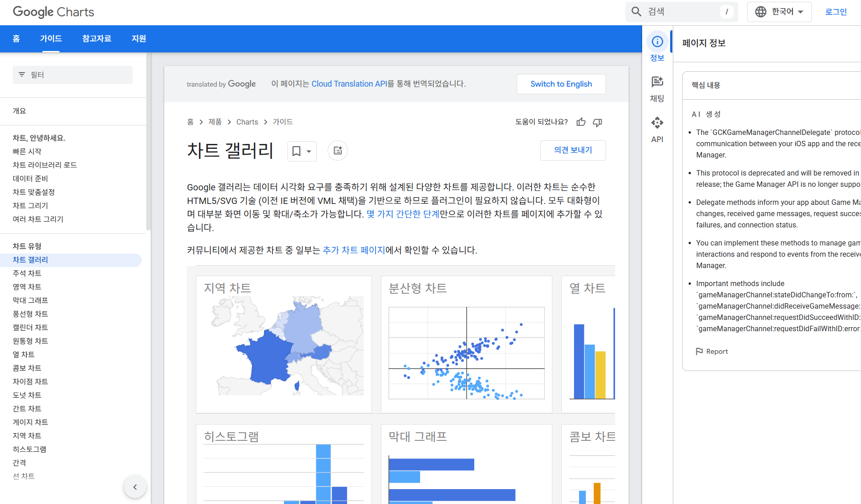The image size is (861, 504).
Task: Select 차트 맞춤설정 in the sidebar
Action: pos(34,192)
